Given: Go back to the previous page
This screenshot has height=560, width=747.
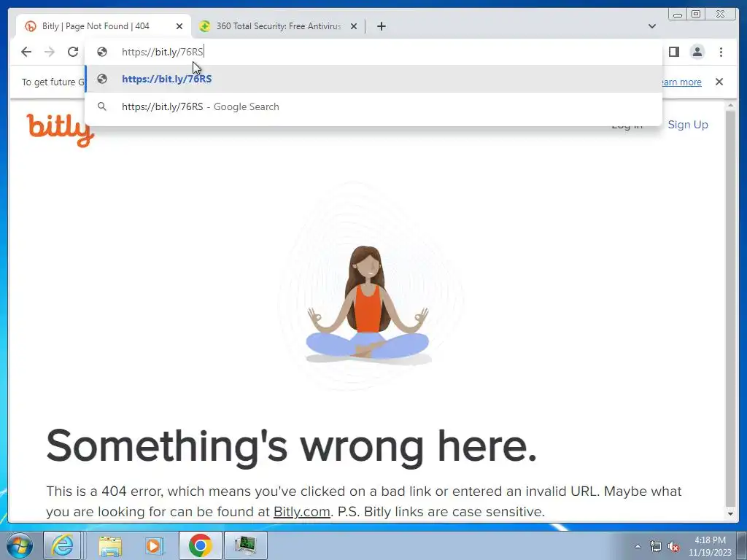Looking at the screenshot, I should pyautogui.click(x=26, y=52).
